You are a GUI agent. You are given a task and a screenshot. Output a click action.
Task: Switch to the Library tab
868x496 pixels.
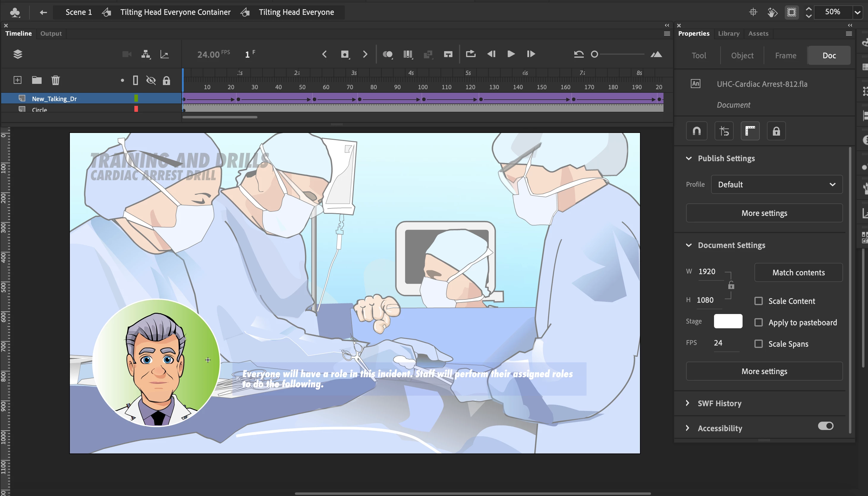(728, 33)
